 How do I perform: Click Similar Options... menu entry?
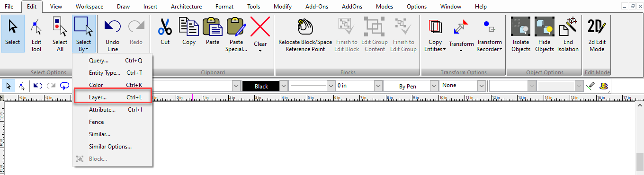[110, 147]
